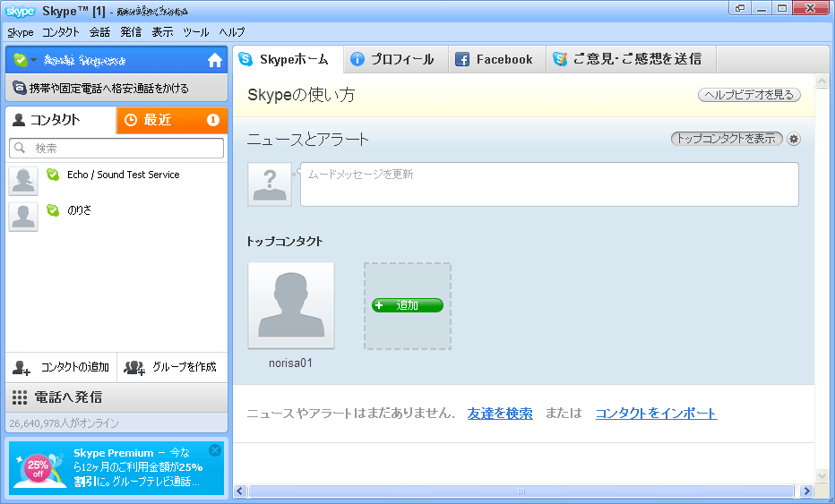This screenshot has height=504, width=835.
Task: Close the Skype Premium ad banner
Action: [215, 450]
